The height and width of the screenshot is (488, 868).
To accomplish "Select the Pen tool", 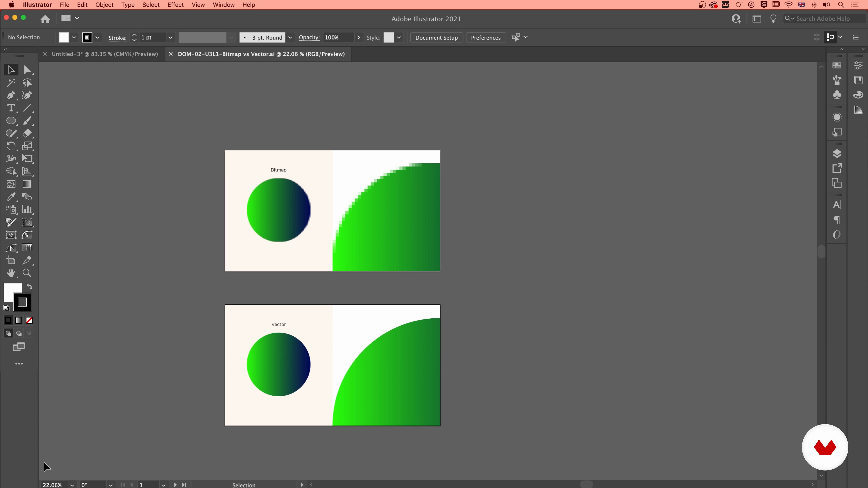I will point(11,95).
